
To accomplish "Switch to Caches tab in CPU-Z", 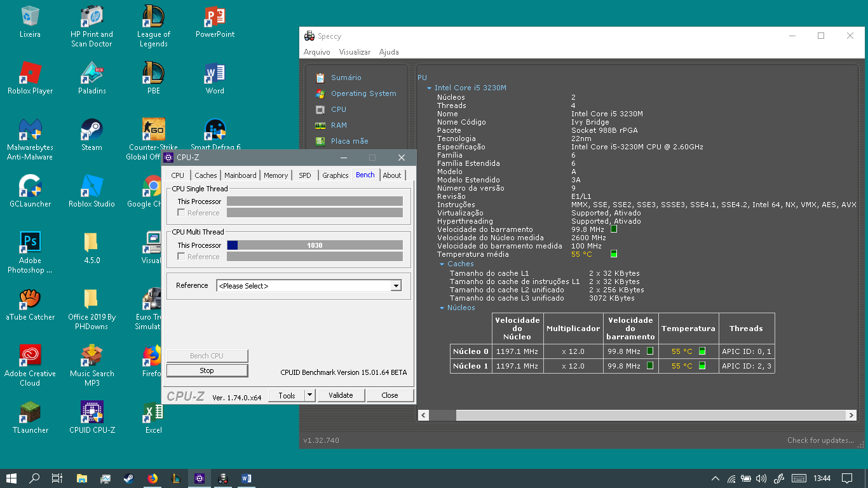I will [x=205, y=175].
